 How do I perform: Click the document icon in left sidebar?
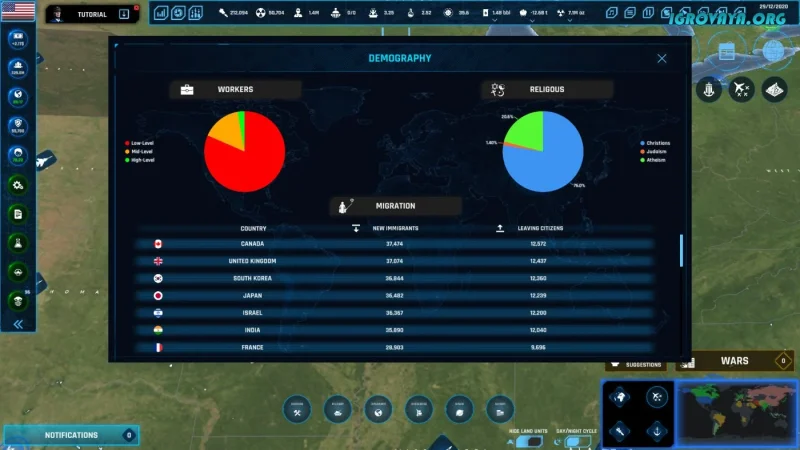(18, 214)
